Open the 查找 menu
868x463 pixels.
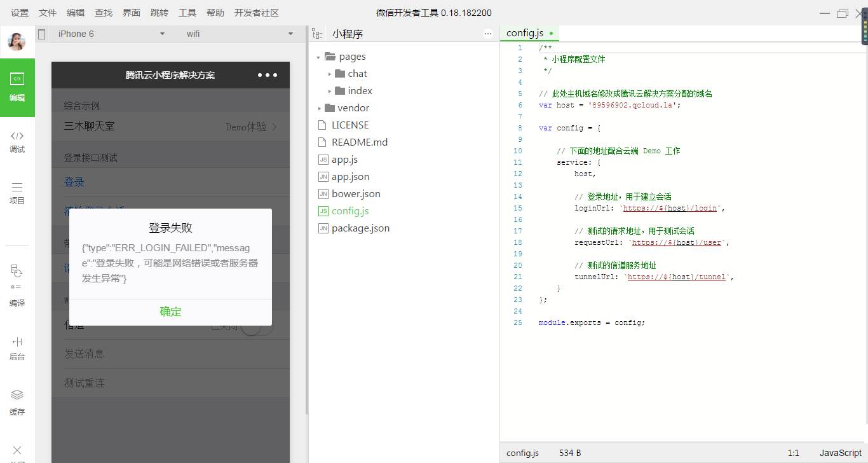104,13
